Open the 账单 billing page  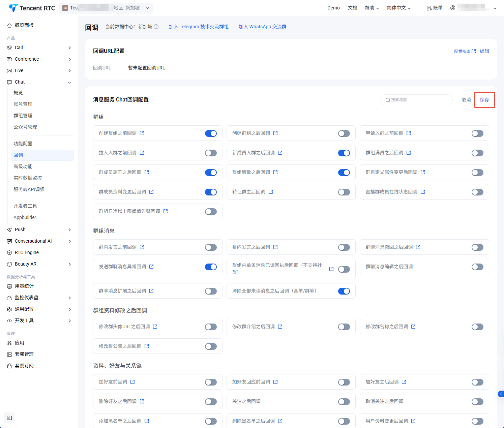click(x=435, y=8)
